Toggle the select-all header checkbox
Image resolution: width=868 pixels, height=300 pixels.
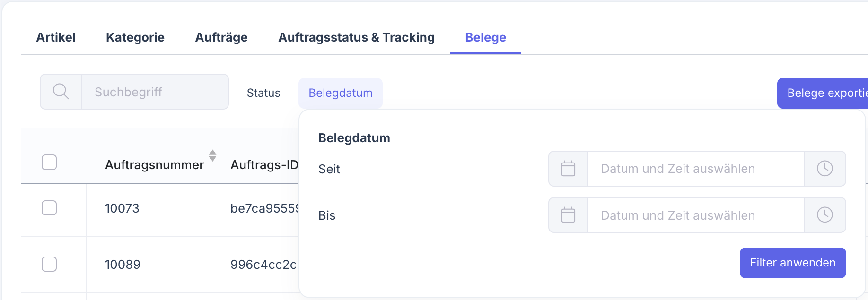pos(49,162)
